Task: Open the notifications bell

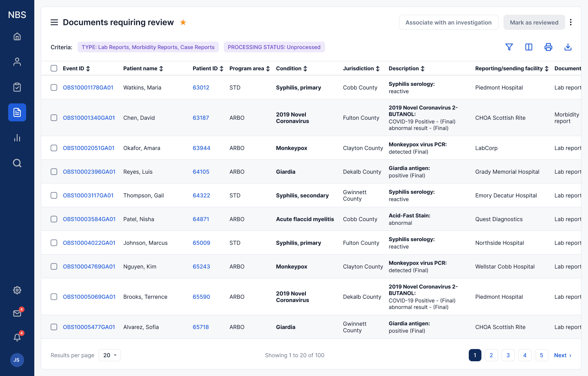Action: pyautogui.click(x=17, y=337)
